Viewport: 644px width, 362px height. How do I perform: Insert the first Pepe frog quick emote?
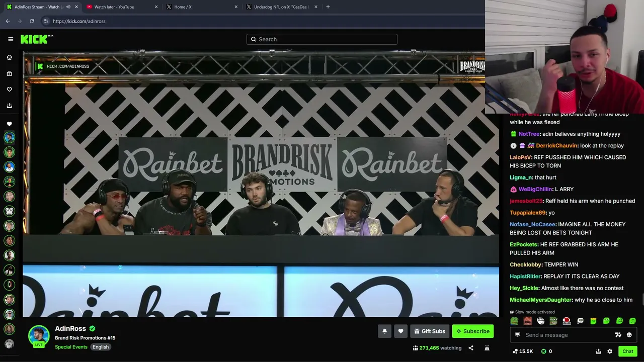click(514, 321)
